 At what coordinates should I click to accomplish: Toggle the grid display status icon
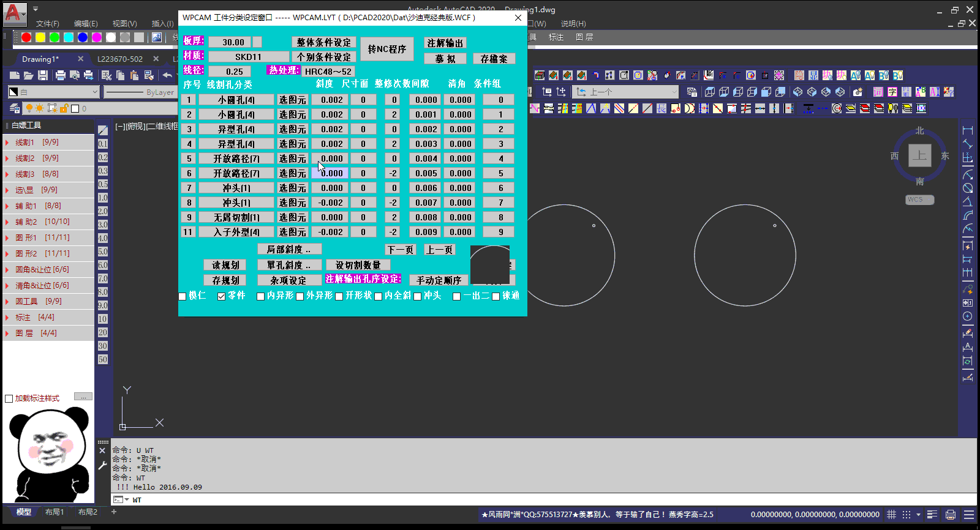pos(892,515)
